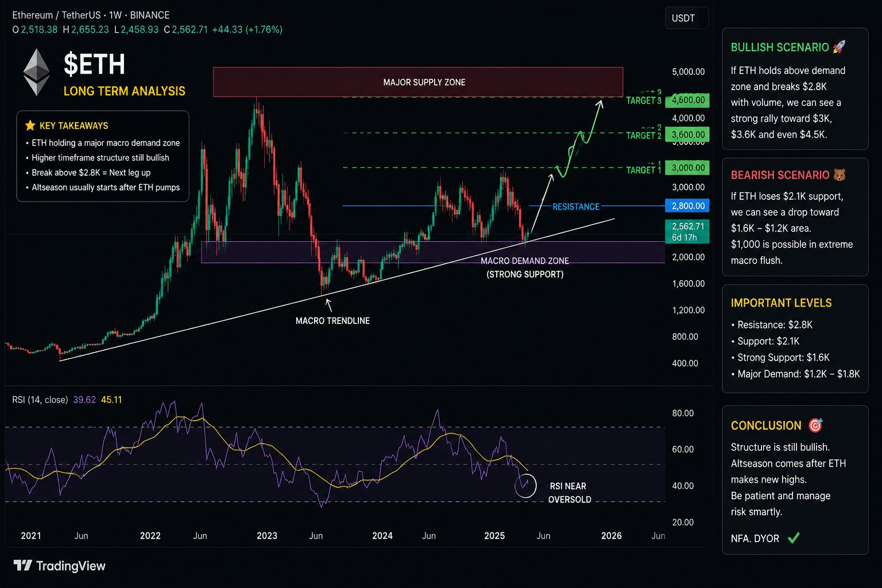The height and width of the screenshot is (588, 882).
Task: Click the yellow RSI average value 45.11
Action: tap(111, 400)
